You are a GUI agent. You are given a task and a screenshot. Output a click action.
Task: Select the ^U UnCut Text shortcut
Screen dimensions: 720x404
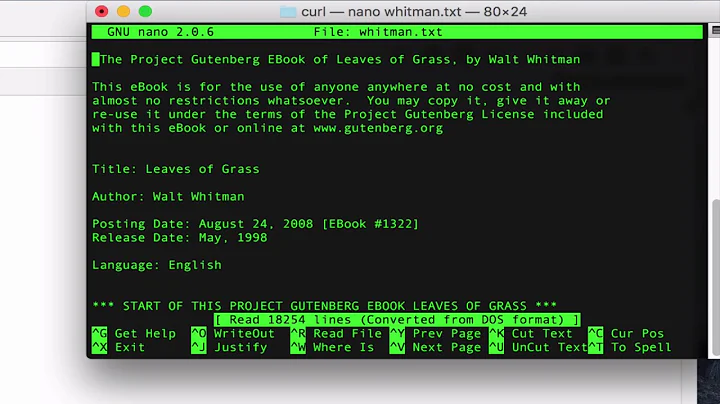click(x=537, y=347)
